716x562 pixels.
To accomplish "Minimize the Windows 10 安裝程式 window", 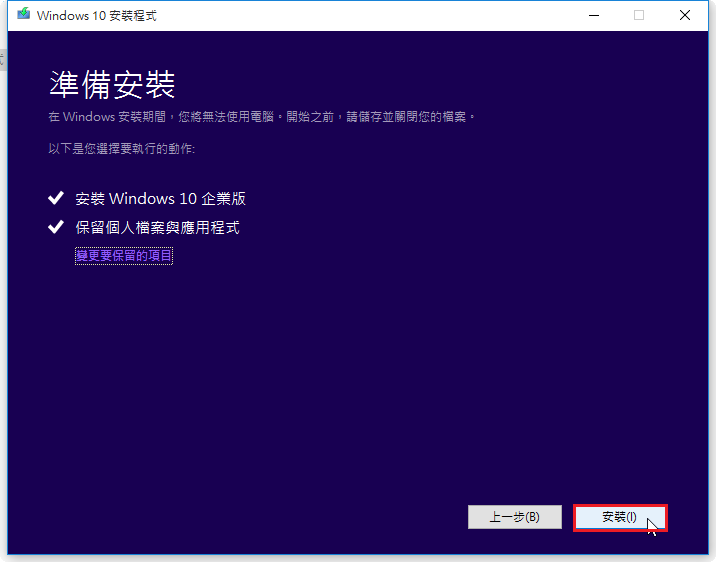I will (594, 15).
